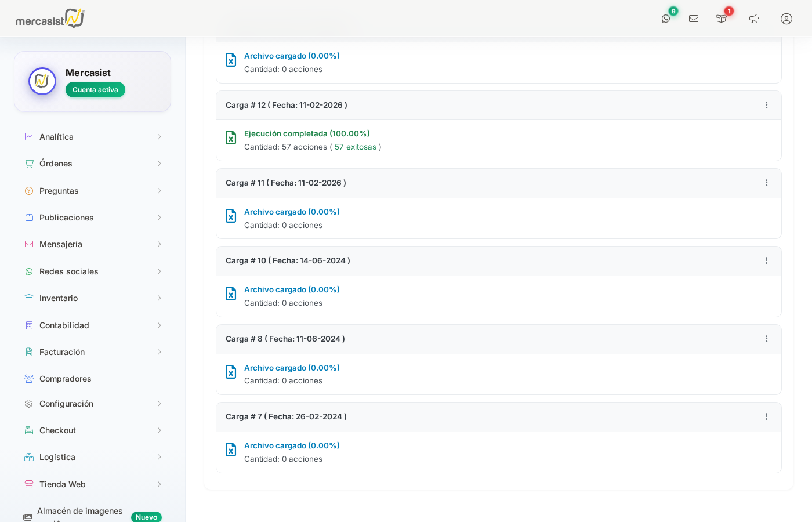
Task: Open the WhatsApp notifications icon in header
Action: 666,19
